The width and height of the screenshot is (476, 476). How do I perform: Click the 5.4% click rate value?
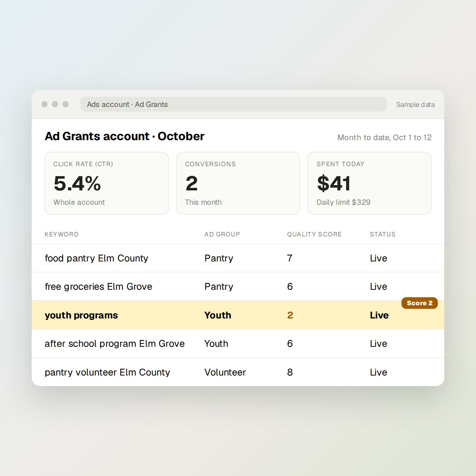pos(77,183)
